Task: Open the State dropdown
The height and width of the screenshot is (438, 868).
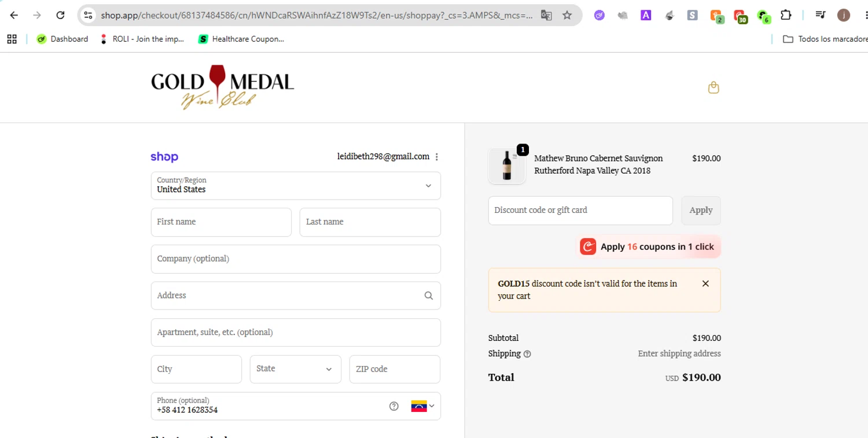Action: [295, 369]
